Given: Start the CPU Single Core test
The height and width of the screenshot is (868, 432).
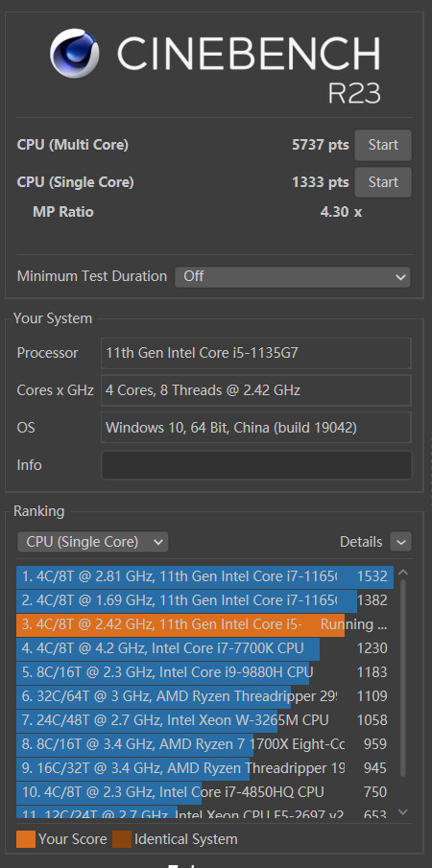Looking at the screenshot, I should click(x=383, y=182).
